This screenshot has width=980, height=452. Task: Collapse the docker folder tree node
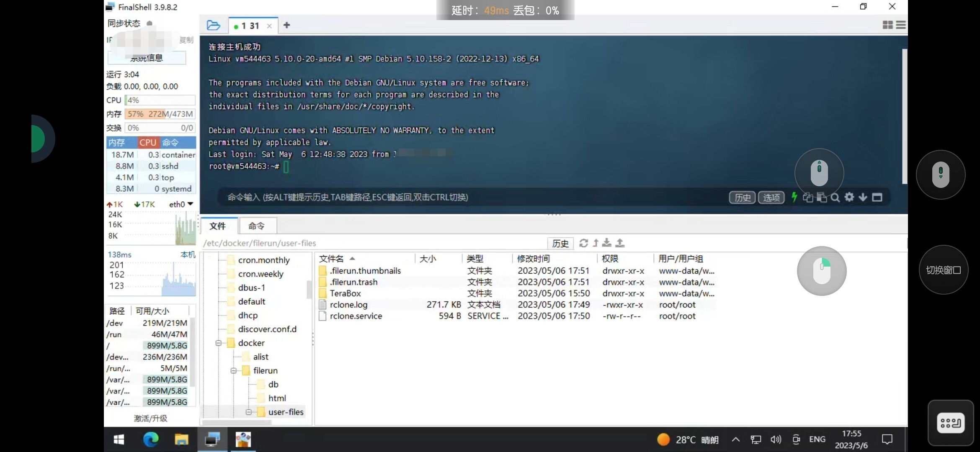218,343
